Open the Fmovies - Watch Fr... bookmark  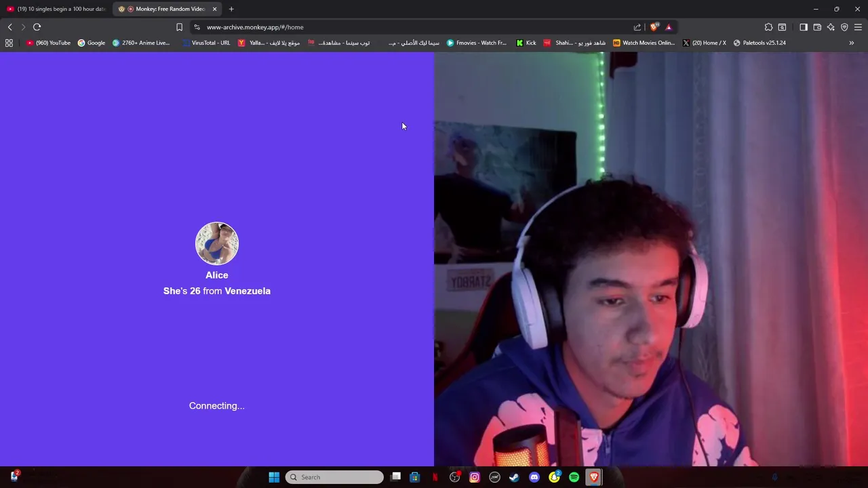pos(476,43)
